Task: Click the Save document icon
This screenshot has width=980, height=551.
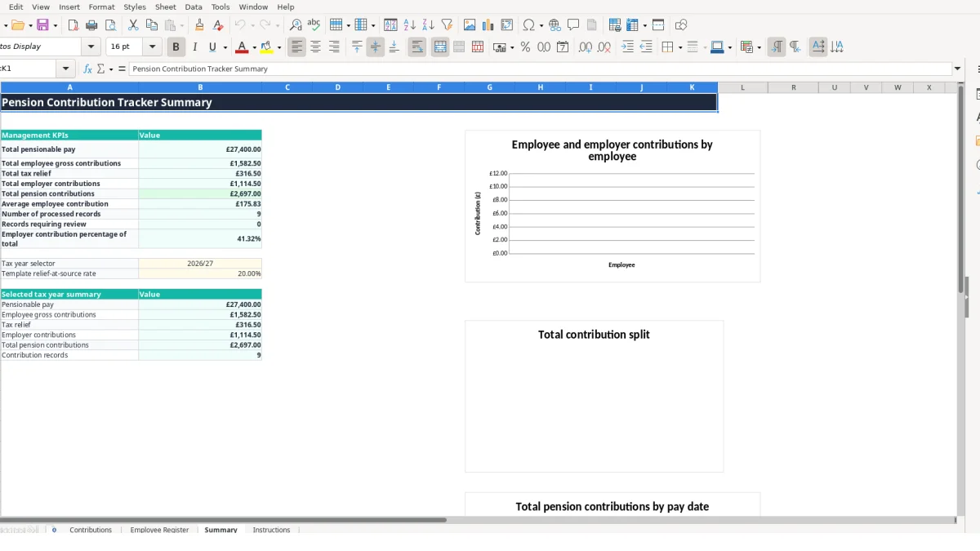Action: coord(42,25)
